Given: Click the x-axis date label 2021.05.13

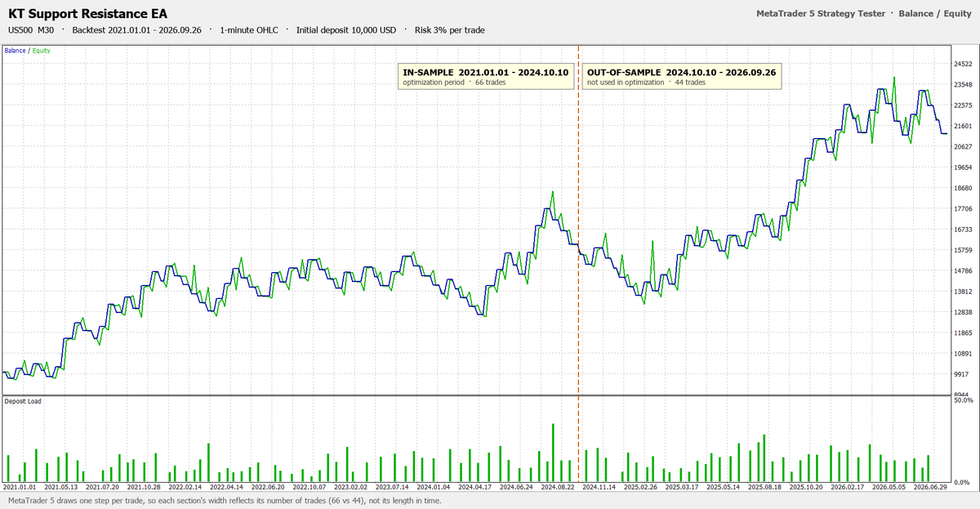Looking at the screenshot, I should pyautogui.click(x=61, y=487).
